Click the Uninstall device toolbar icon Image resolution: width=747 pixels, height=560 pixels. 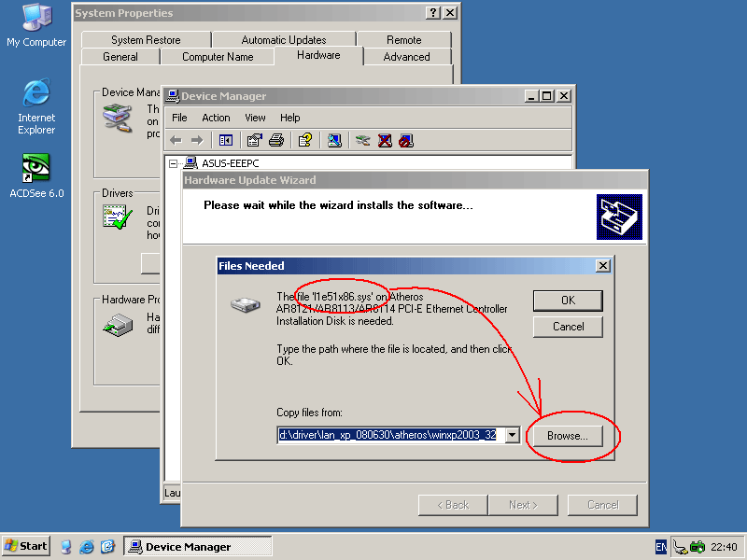pyautogui.click(x=385, y=141)
